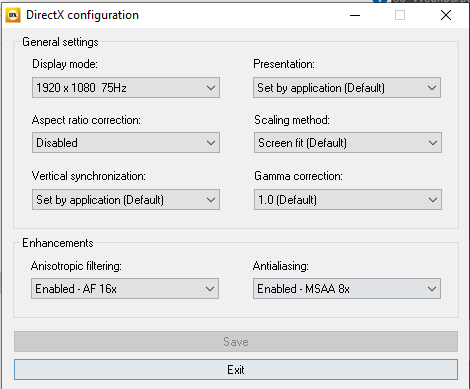
Task: Click the "Scaling method:" label
Action: [292, 120]
